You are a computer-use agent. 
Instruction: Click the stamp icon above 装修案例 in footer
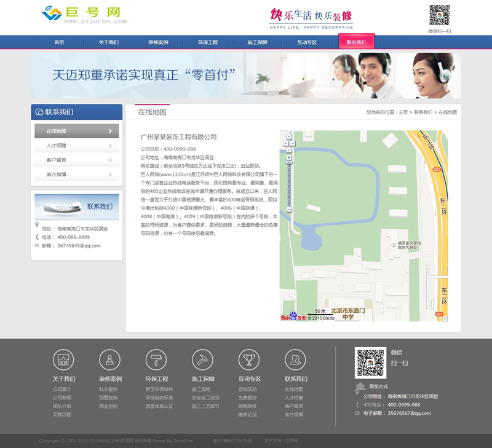click(x=109, y=360)
